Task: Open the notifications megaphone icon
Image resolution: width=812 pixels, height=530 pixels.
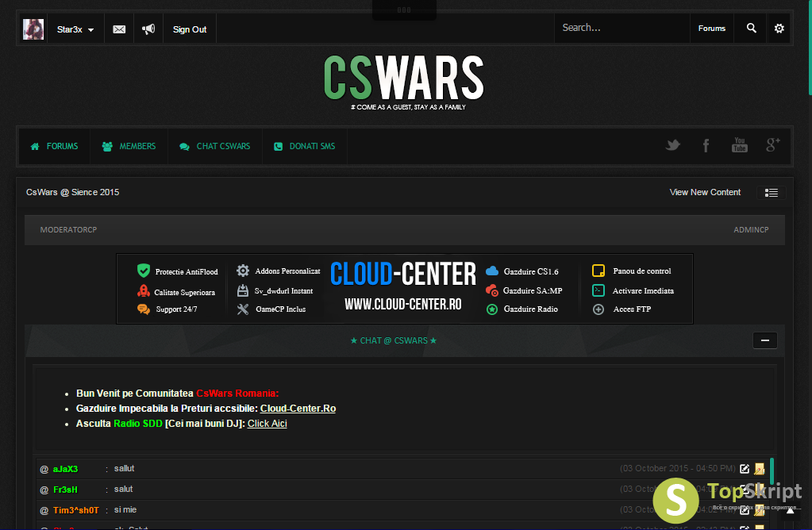Action: (148, 29)
